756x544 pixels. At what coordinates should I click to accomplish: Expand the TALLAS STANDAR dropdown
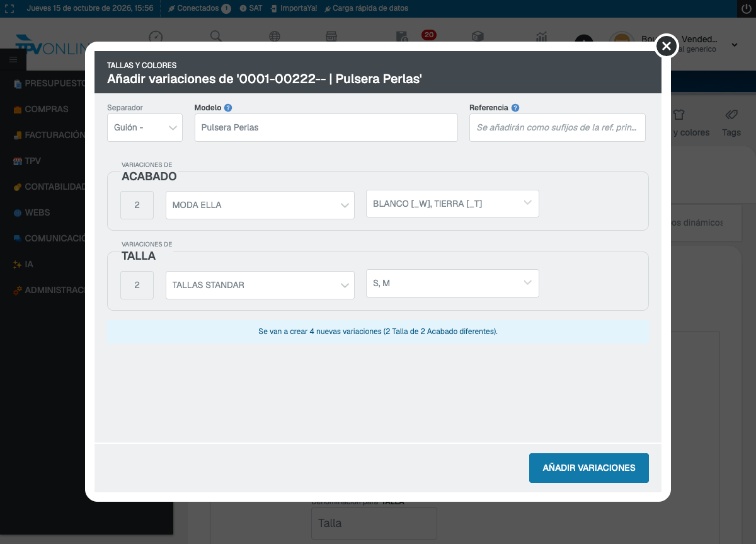coord(260,285)
